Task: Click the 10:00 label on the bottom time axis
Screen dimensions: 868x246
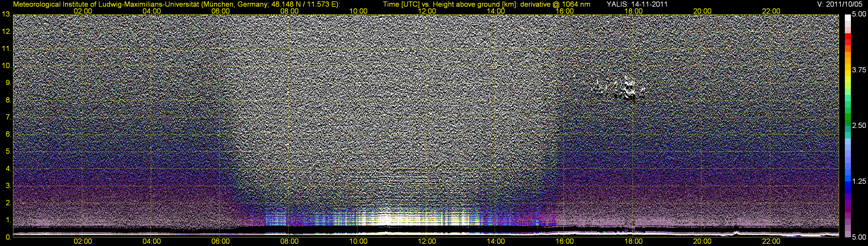Action: point(358,242)
